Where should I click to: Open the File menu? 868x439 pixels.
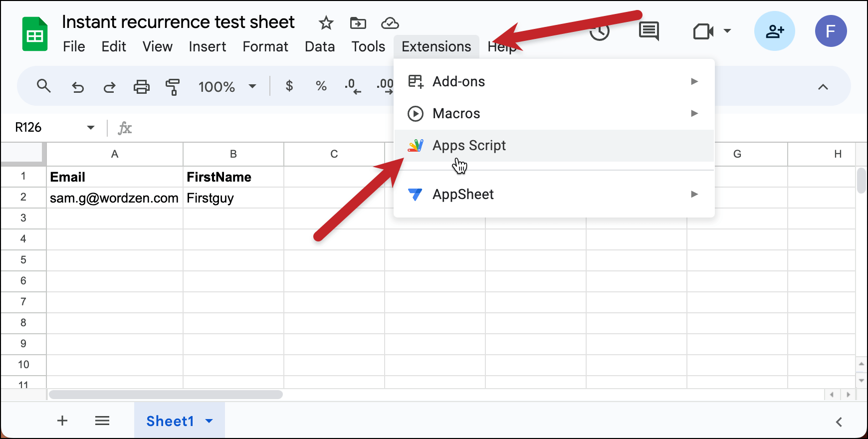click(x=74, y=46)
